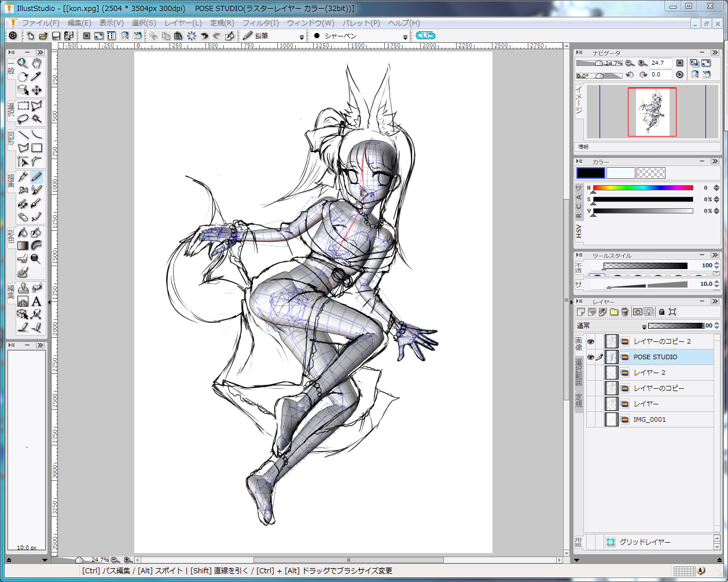
Task: Open the ウィンドウ(W) menu
Action: tap(310, 23)
